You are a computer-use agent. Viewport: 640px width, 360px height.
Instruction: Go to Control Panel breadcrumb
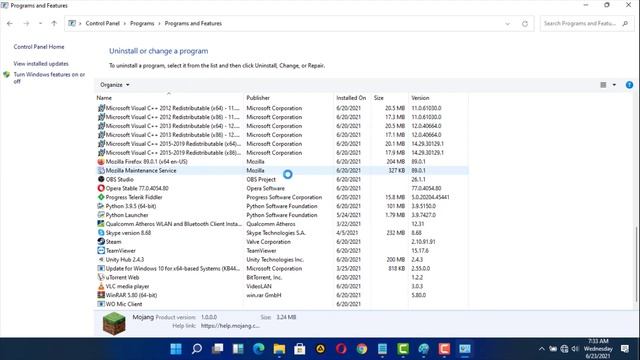point(102,24)
